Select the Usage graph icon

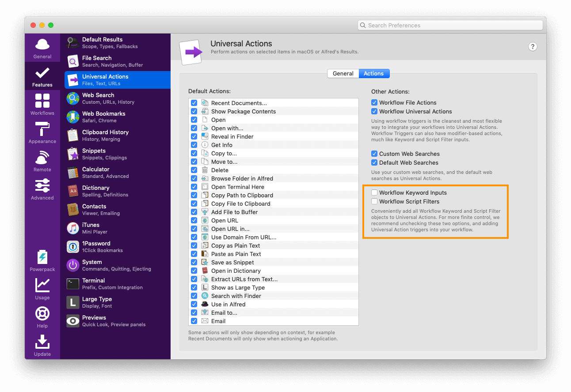pyautogui.click(x=42, y=288)
